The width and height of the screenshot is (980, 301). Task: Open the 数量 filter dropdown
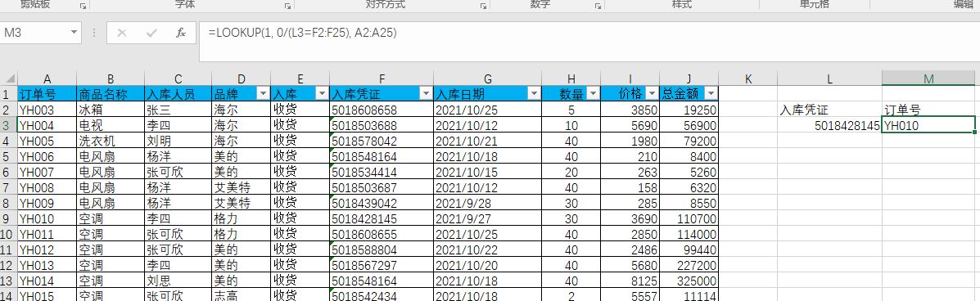tap(593, 94)
